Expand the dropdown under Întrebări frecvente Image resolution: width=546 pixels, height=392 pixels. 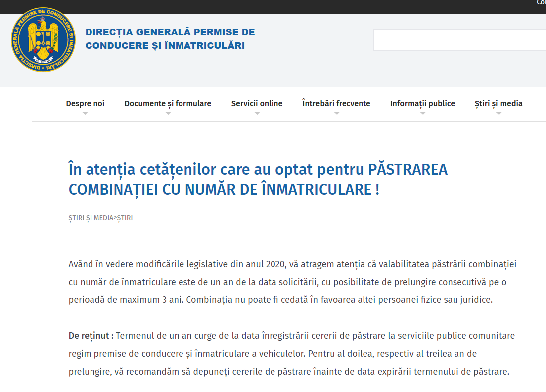point(336,113)
